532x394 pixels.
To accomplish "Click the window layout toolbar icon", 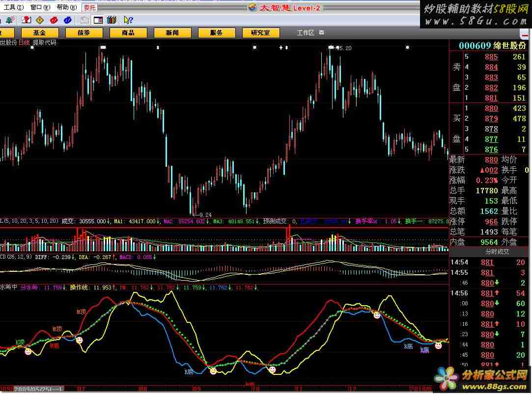I will coord(98,20).
